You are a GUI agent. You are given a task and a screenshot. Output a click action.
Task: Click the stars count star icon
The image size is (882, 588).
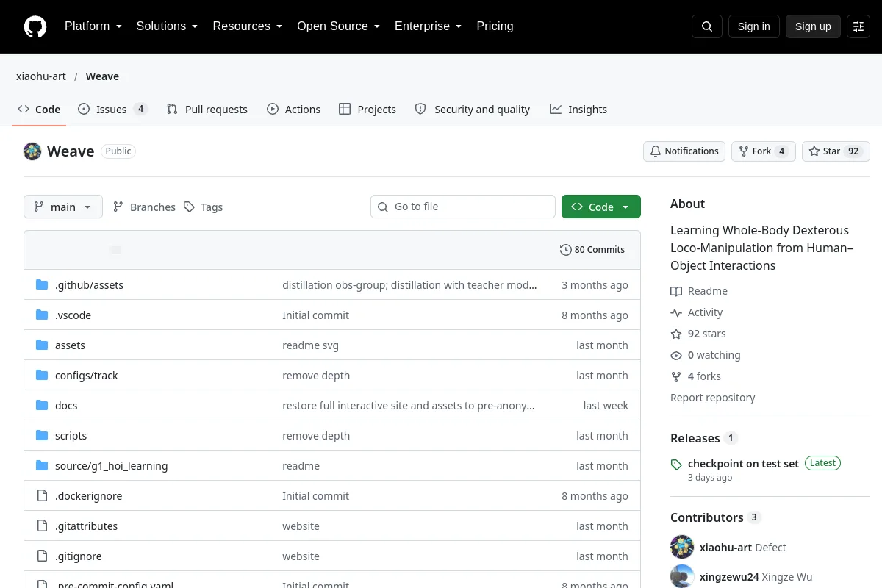click(676, 334)
